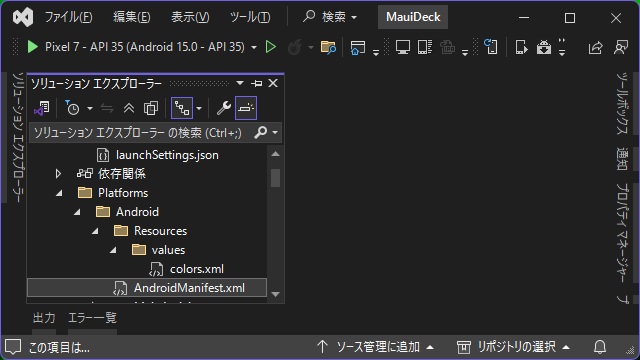
Task: Open Solution Explorer window options dropdown
Action: pyautogui.click(x=240, y=83)
